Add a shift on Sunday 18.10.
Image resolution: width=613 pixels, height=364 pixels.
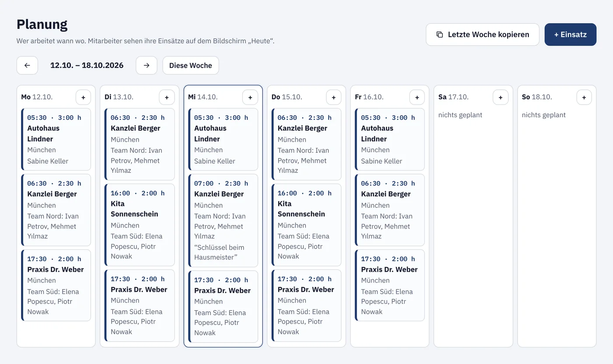pyautogui.click(x=584, y=97)
